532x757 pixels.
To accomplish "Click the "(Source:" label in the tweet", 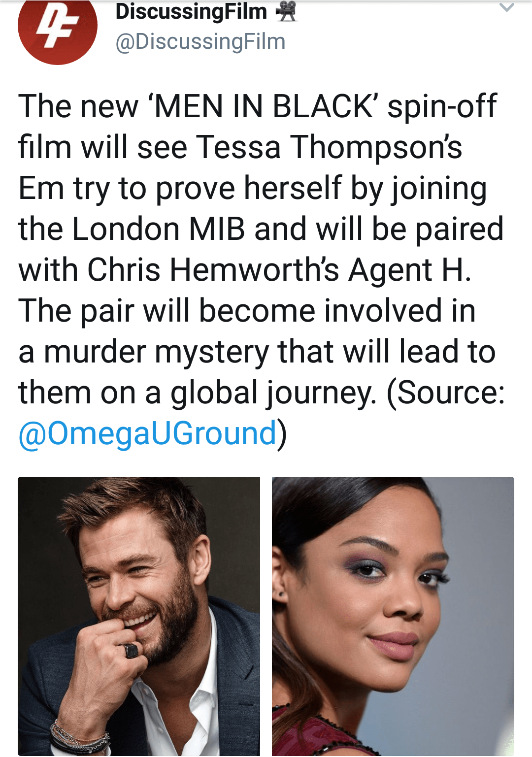I will pyautogui.click(x=446, y=393).
